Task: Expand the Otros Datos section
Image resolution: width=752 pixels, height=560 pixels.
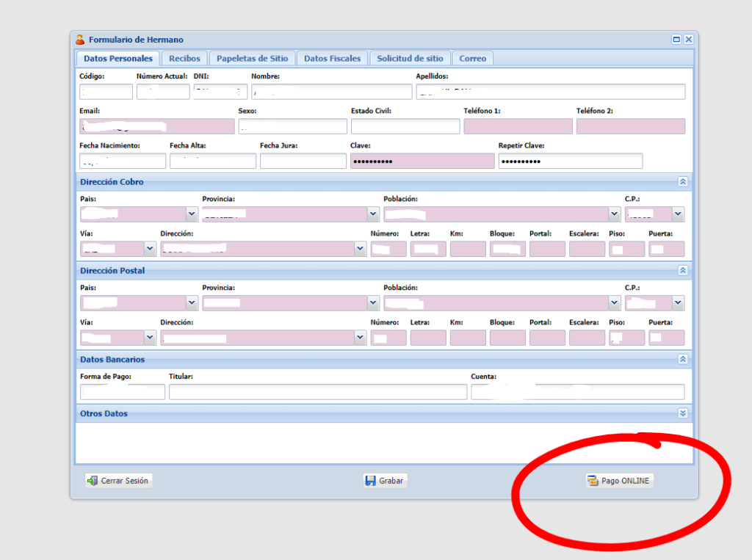Action: pyautogui.click(x=682, y=413)
